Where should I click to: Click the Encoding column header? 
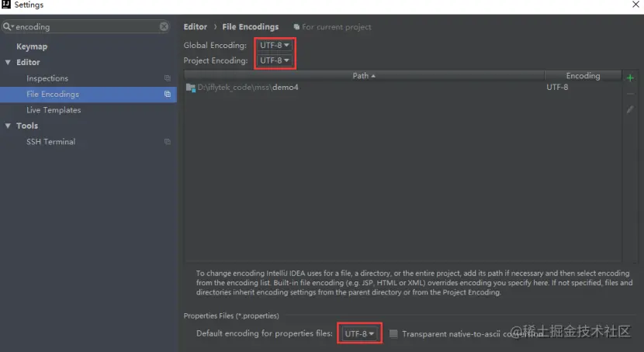tap(583, 75)
